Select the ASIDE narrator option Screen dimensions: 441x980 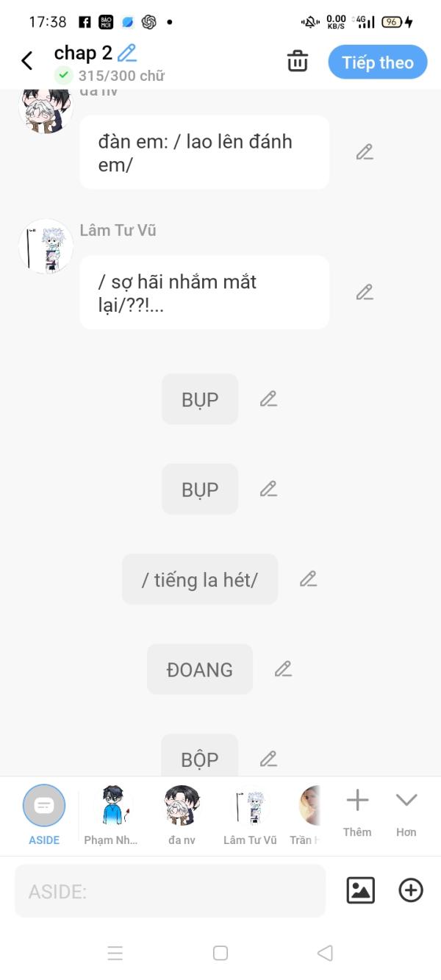pyautogui.click(x=44, y=815)
